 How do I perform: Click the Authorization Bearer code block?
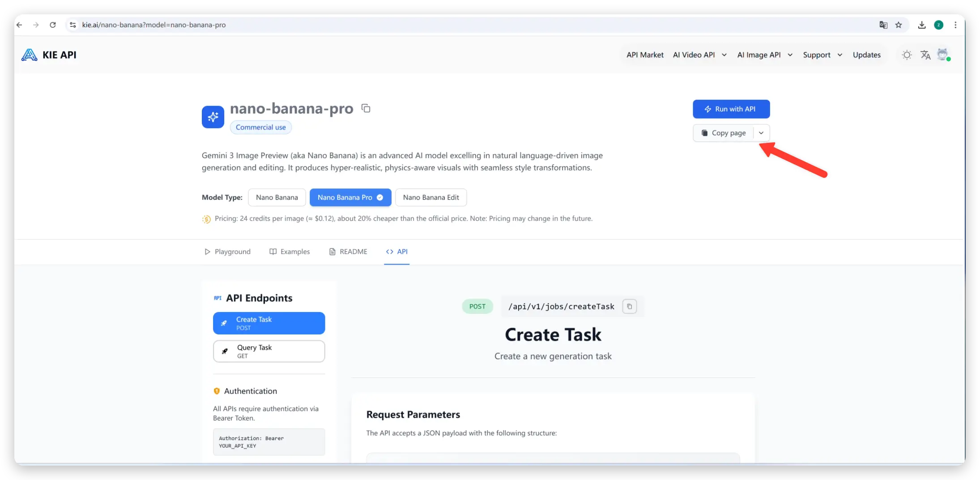(x=269, y=442)
